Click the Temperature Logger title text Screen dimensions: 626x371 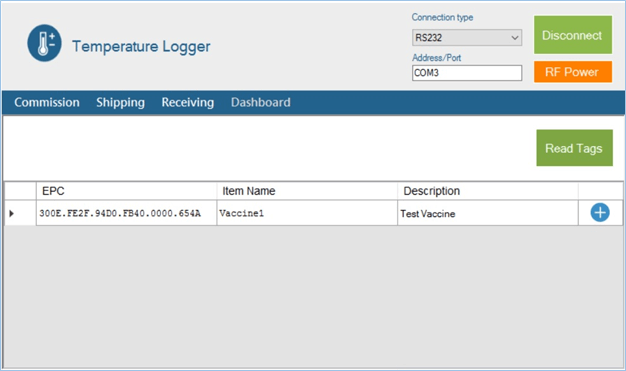coord(141,47)
